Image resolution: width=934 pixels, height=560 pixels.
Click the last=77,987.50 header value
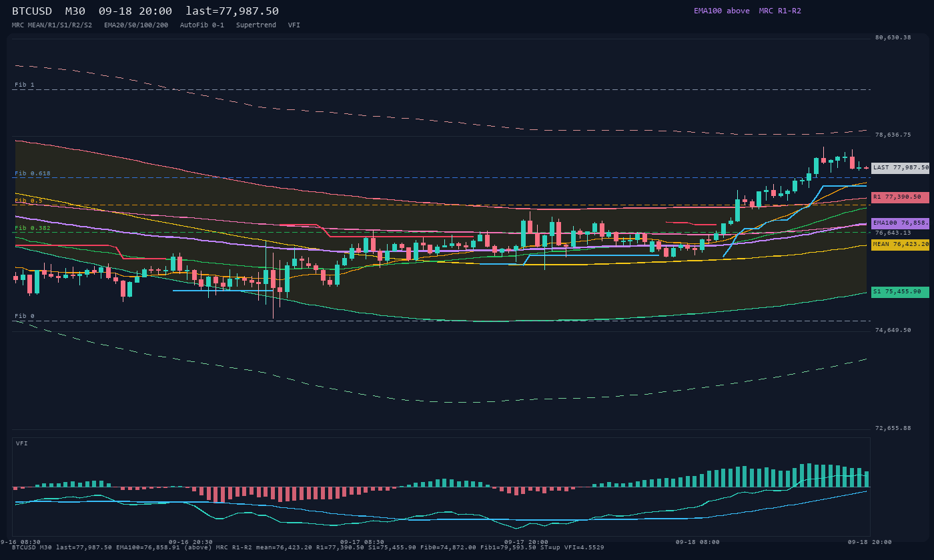[232, 11]
